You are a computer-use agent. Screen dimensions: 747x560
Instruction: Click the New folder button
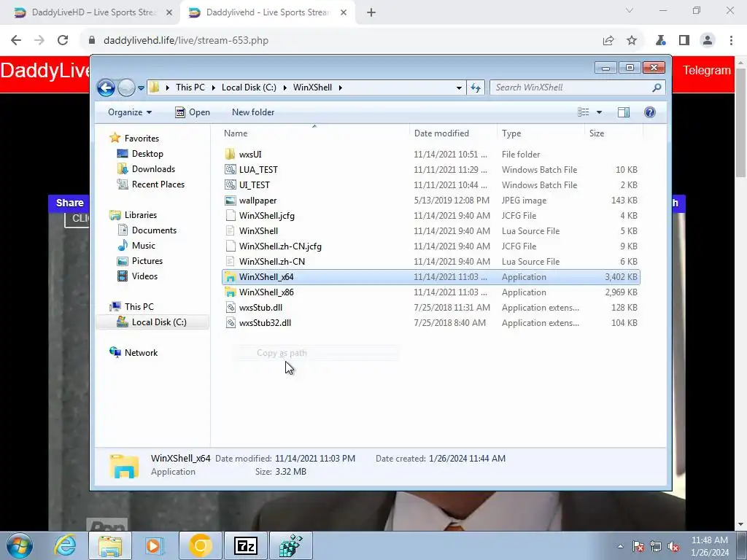[253, 112]
